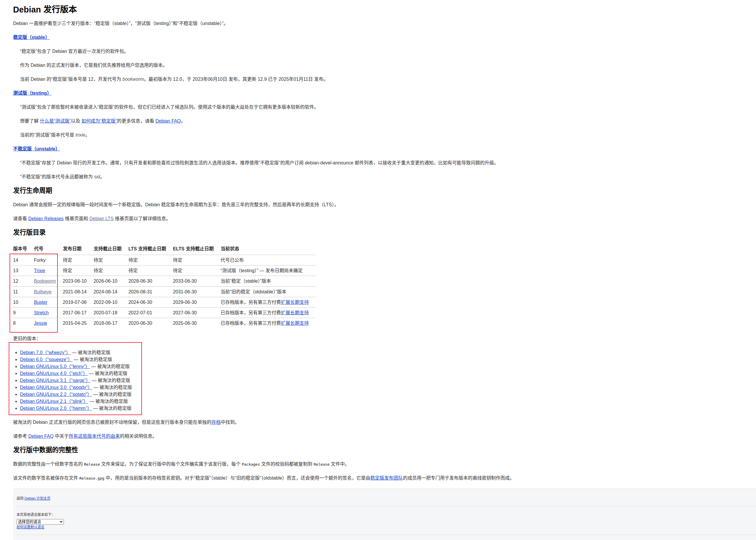
Task: Click the Debian 计划主页 footer link
Action: tap(37, 498)
